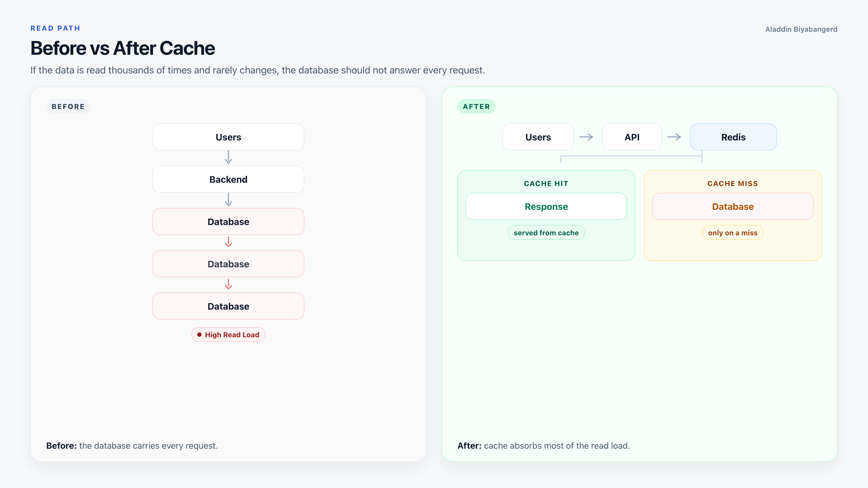This screenshot has width=868, height=488.
Task: Click the BEFORE panel label badge
Action: click(68, 107)
